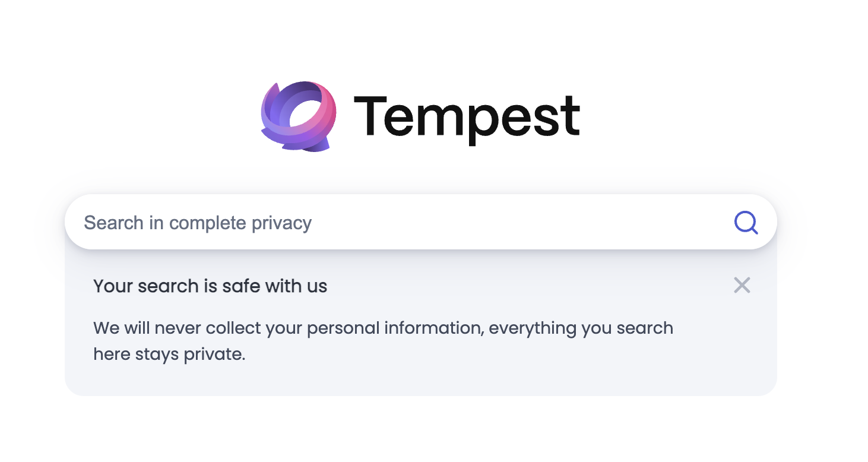Click the Tempest swirl logo icon
This screenshot has width=868, height=462.
pyautogui.click(x=299, y=116)
